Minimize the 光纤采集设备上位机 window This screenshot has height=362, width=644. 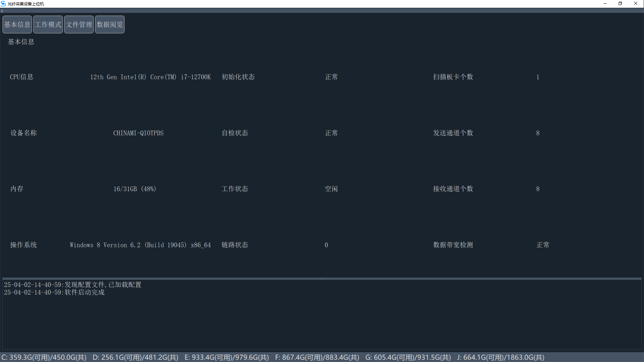(605, 4)
